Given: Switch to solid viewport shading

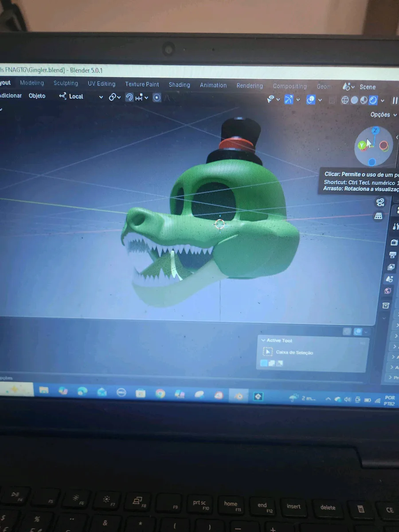Looking at the screenshot, I should 354,100.
